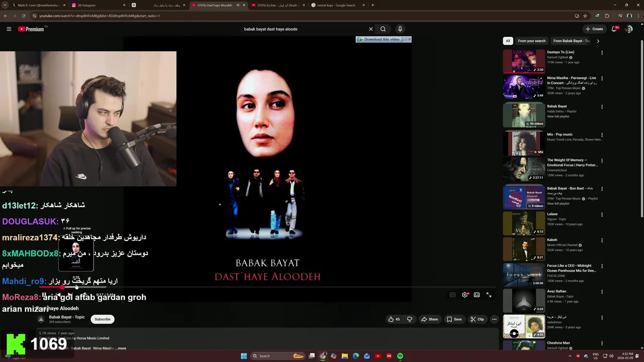This screenshot has width=644, height=362.
Task: View full playlist under Babak Bayat - Bon Bast
Action: [x=558, y=204]
